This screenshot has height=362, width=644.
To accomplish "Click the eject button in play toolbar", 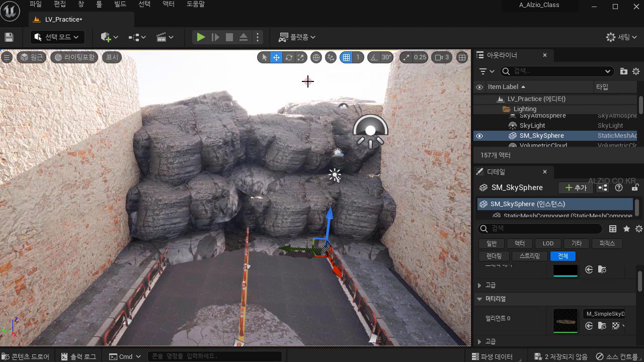I will pyautogui.click(x=243, y=37).
